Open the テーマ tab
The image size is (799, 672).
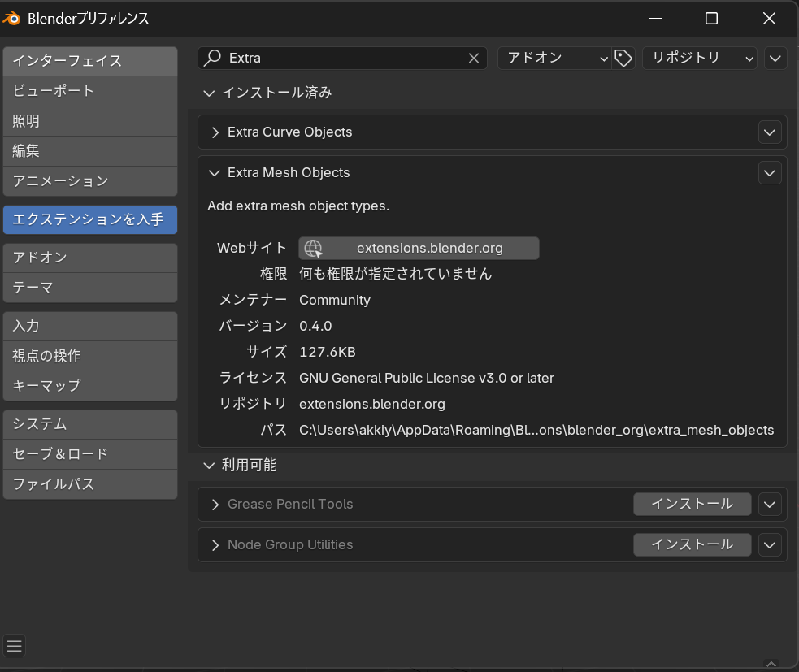[x=90, y=288]
